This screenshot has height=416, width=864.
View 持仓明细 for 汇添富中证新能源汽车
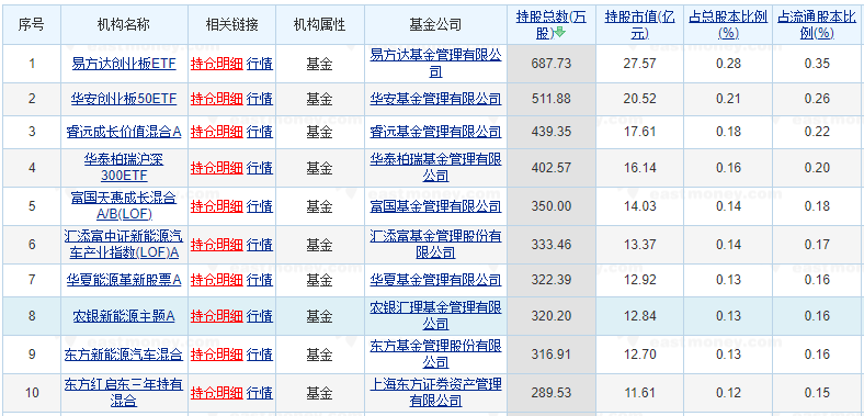pyautogui.click(x=217, y=245)
